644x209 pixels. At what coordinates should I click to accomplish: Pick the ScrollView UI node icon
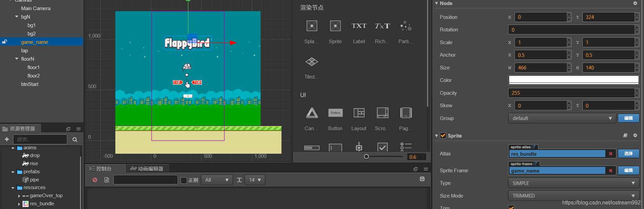coord(382,113)
